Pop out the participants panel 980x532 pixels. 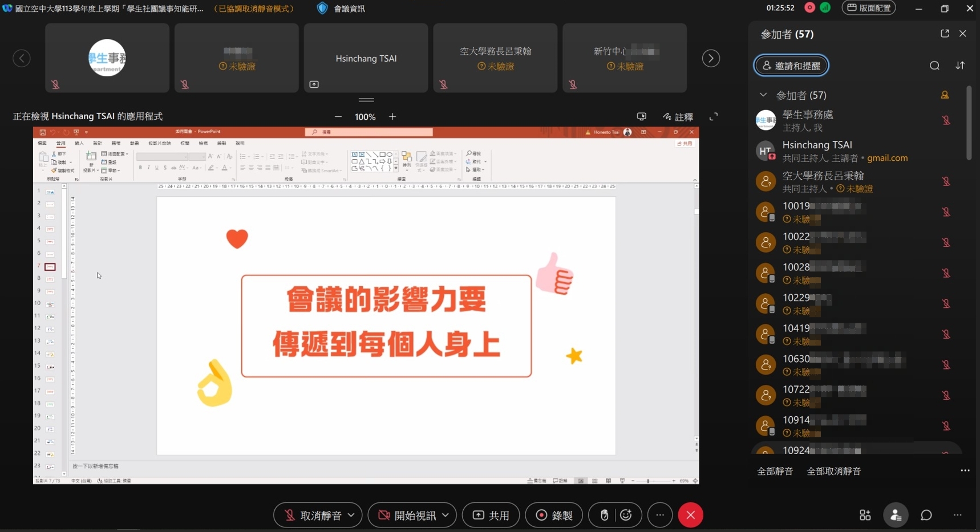point(945,34)
